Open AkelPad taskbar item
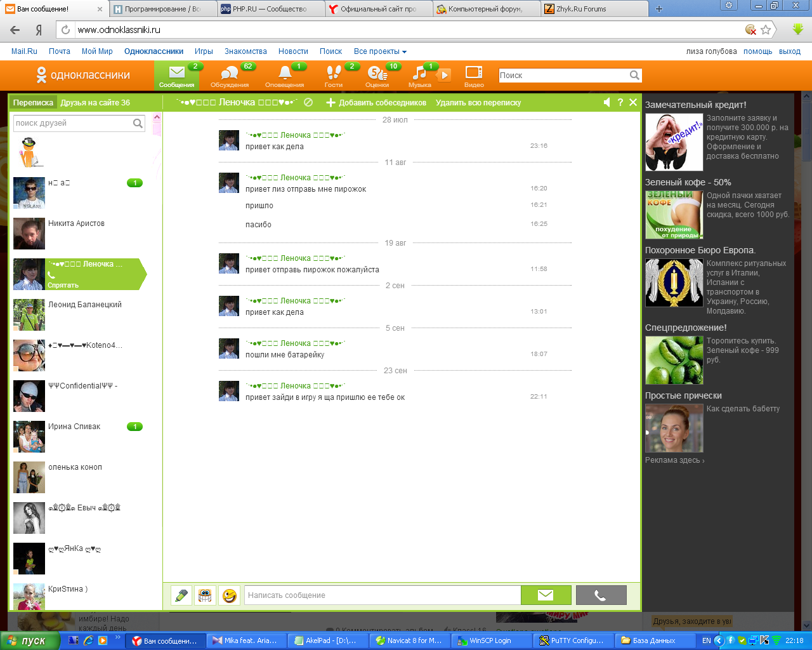This screenshot has height=650, width=812. coord(329,640)
